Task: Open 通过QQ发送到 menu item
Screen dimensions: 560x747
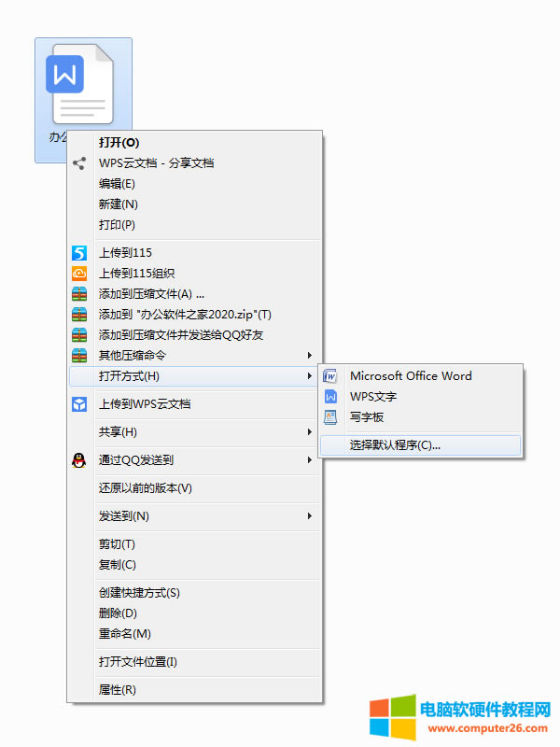Action: tap(195, 460)
